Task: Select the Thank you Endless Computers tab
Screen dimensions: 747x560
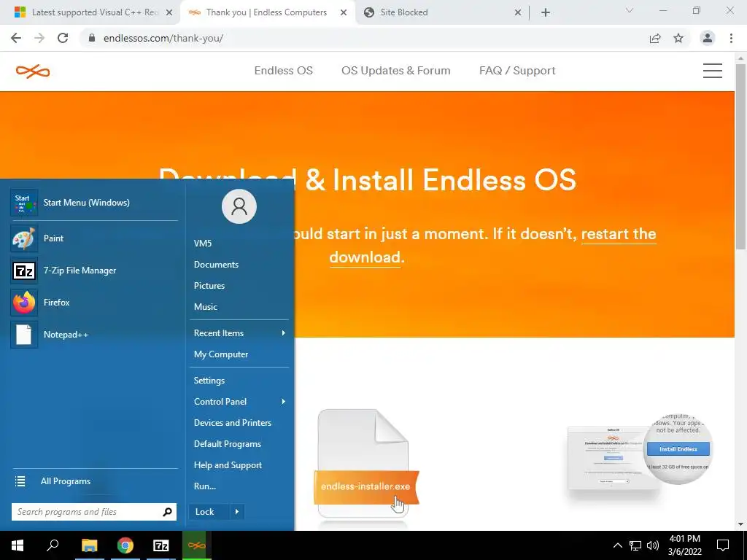Action: tap(268, 12)
